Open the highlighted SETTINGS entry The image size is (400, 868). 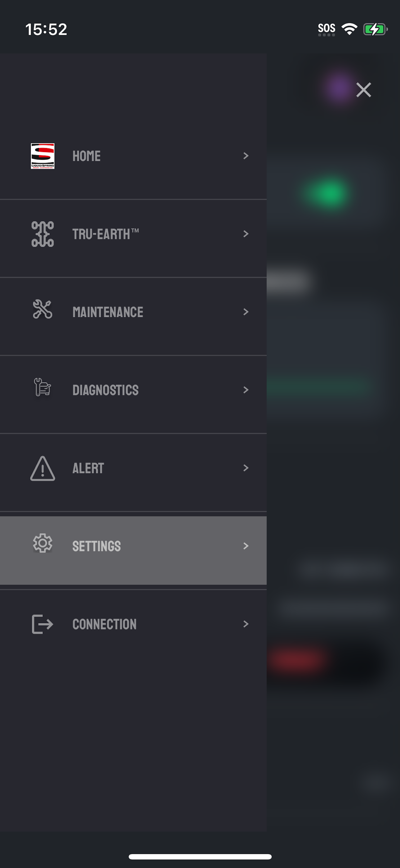click(133, 550)
